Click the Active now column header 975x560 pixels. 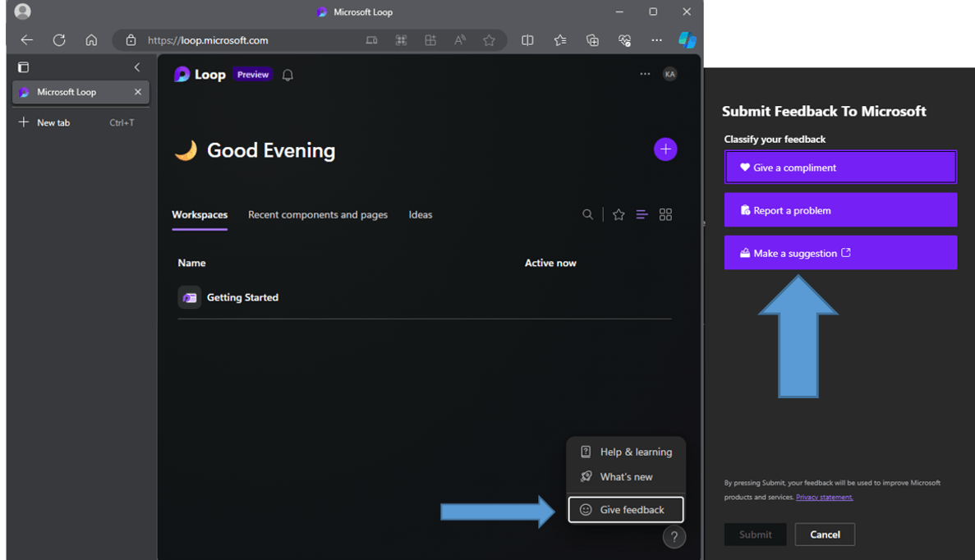550,263
